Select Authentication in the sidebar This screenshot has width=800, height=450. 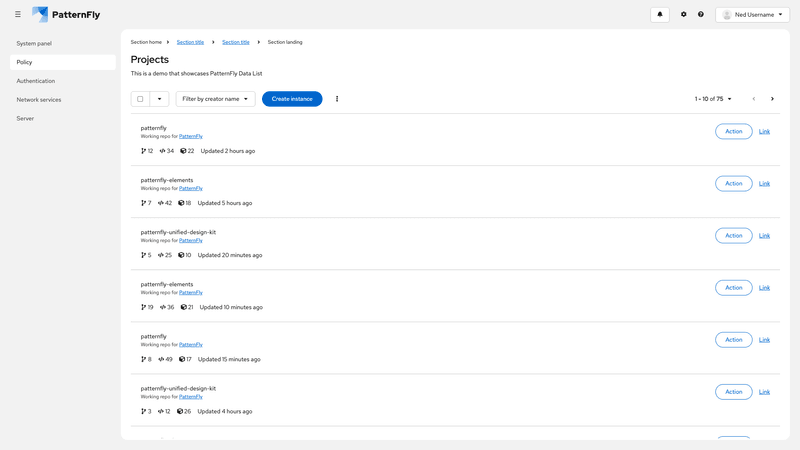(36, 81)
